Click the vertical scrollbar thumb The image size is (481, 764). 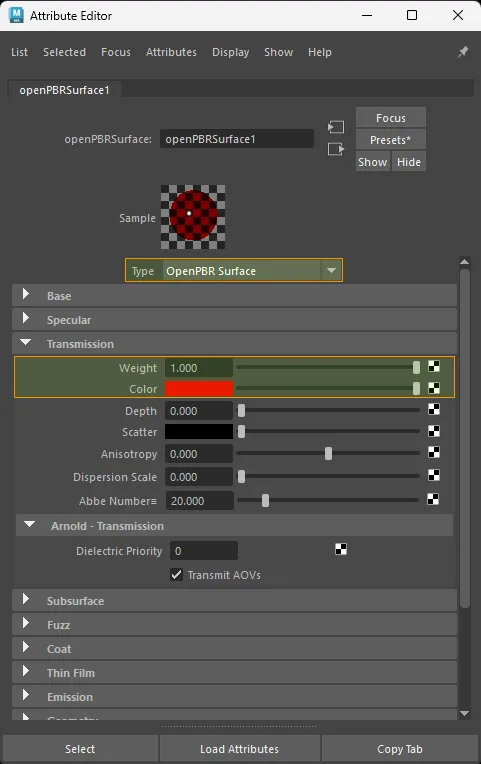465,438
